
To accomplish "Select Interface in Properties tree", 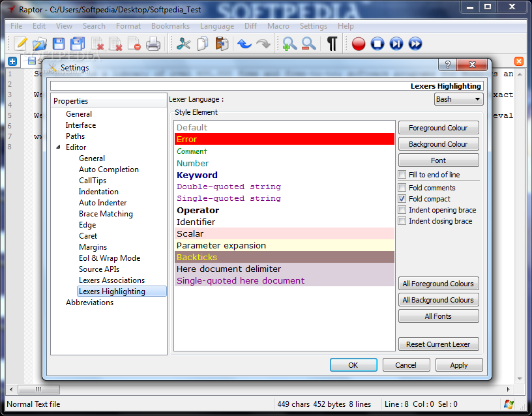I will [81, 125].
